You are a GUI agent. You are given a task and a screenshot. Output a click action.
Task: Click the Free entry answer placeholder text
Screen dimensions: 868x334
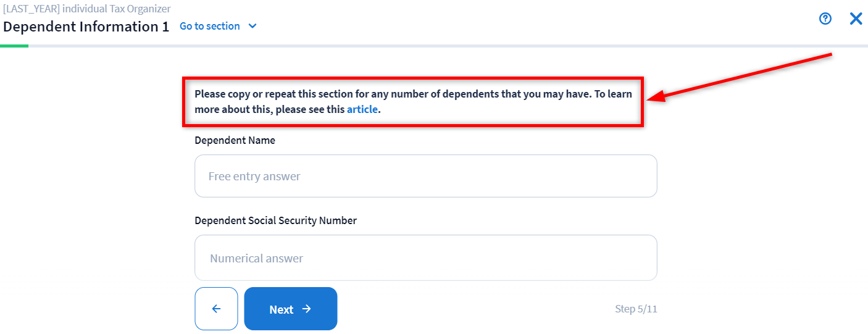[x=254, y=177]
